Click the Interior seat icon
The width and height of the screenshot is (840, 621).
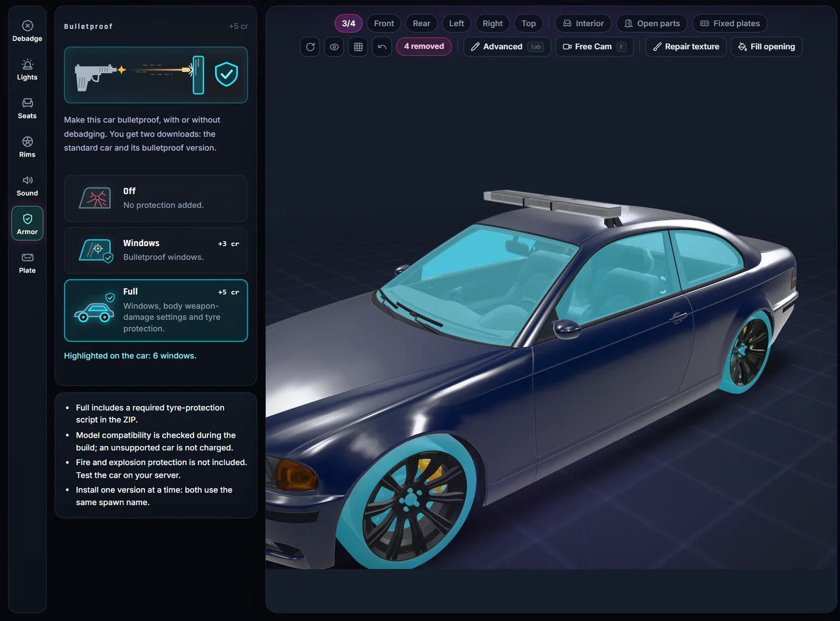(x=567, y=24)
